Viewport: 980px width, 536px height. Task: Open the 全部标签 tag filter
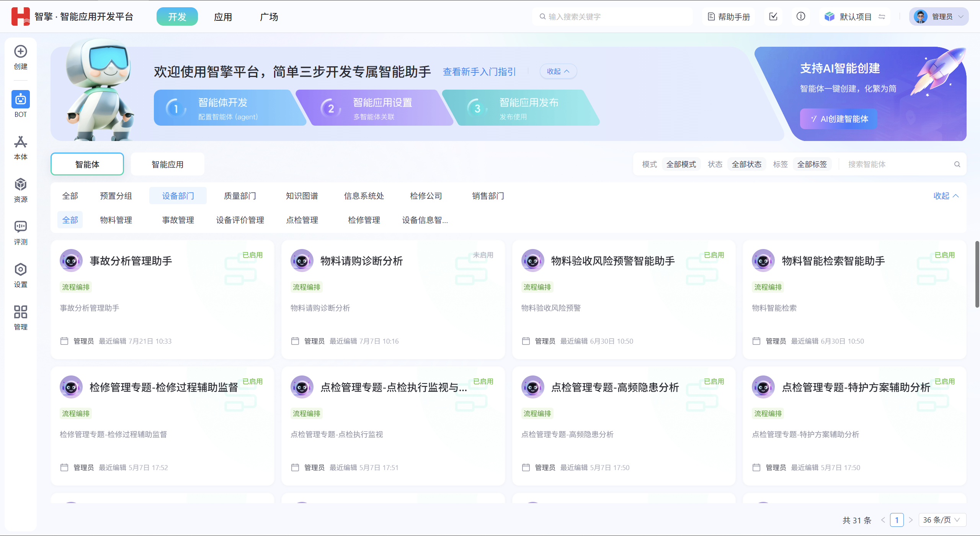[812, 164]
